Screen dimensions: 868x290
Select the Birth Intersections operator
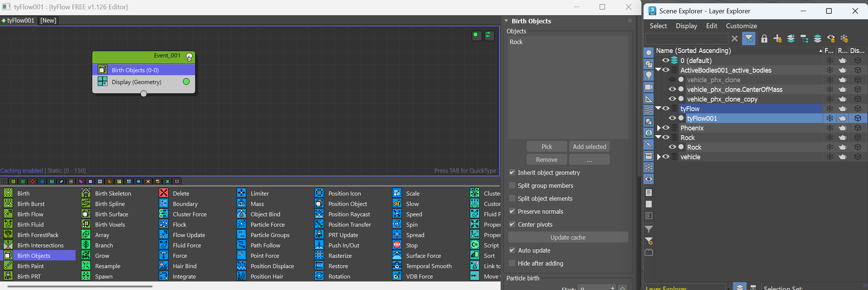[40, 245]
